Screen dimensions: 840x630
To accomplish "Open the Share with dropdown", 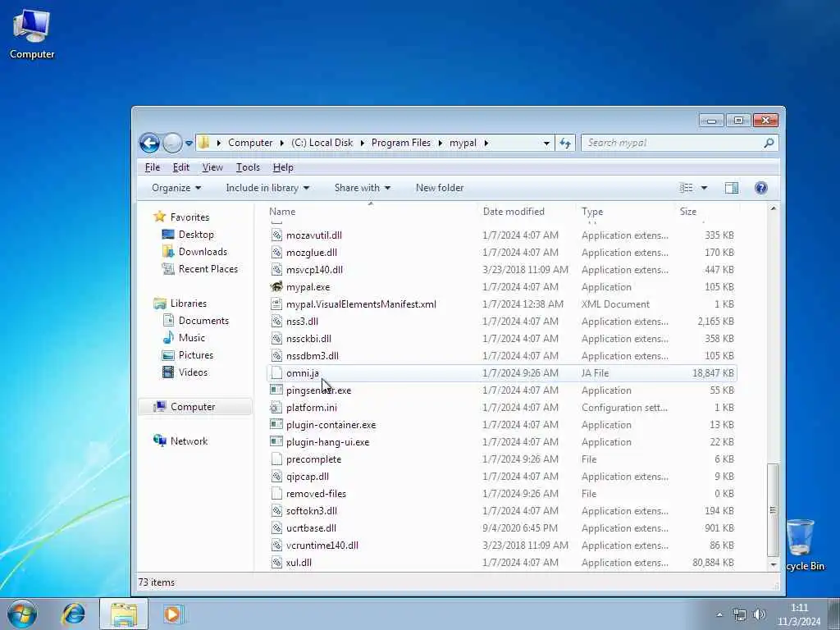I will pos(362,188).
